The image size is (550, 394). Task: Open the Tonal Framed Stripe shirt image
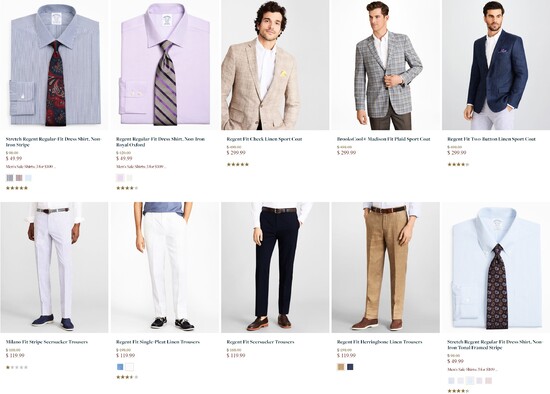click(x=496, y=267)
